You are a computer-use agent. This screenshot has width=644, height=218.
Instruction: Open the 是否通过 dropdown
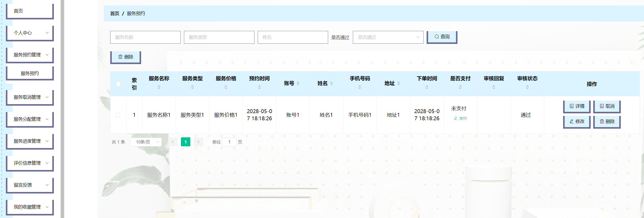click(x=388, y=37)
